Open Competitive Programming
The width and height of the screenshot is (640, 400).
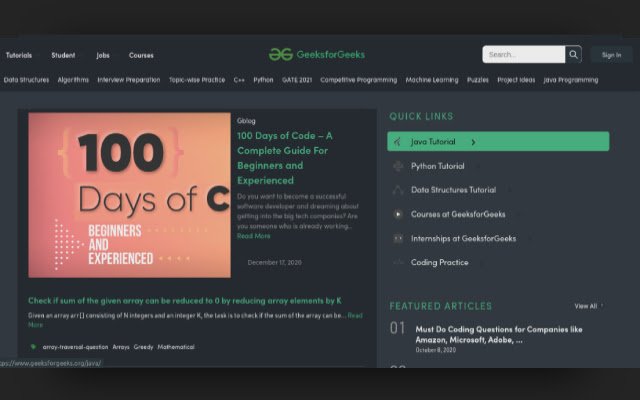[x=358, y=80]
